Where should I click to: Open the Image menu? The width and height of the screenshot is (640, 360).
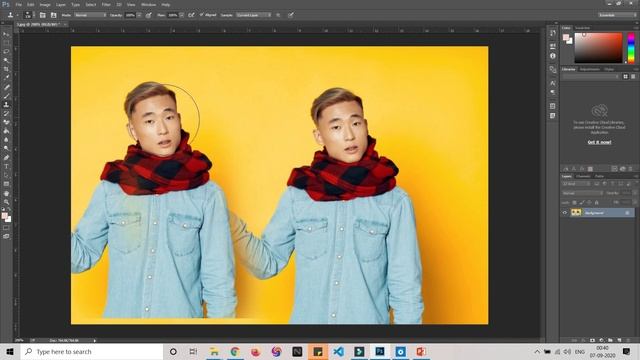click(45, 4)
